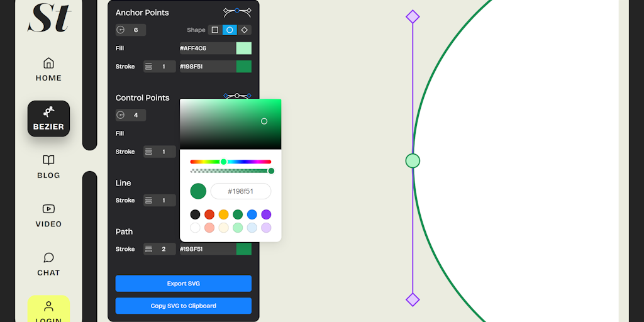
Task: Click the Line stroke width icon
Action: point(148,201)
